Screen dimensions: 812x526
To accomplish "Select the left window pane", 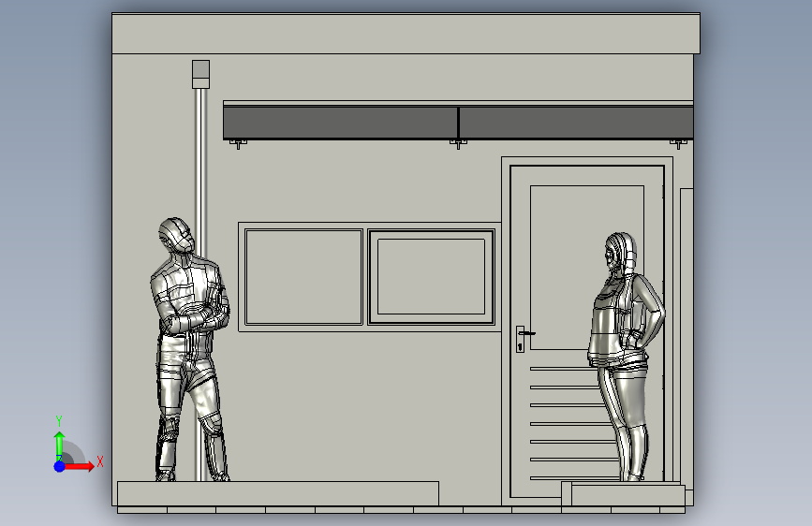I will coord(304,277).
